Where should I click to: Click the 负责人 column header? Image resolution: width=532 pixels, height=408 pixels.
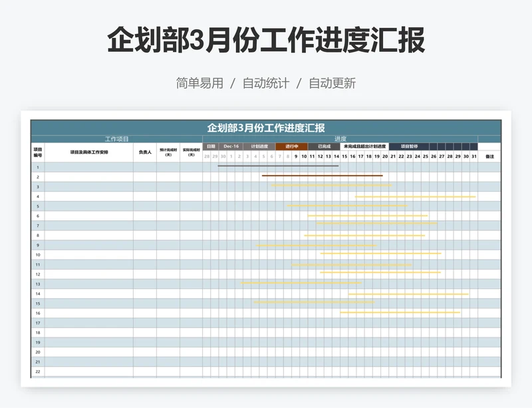pos(145,152)
